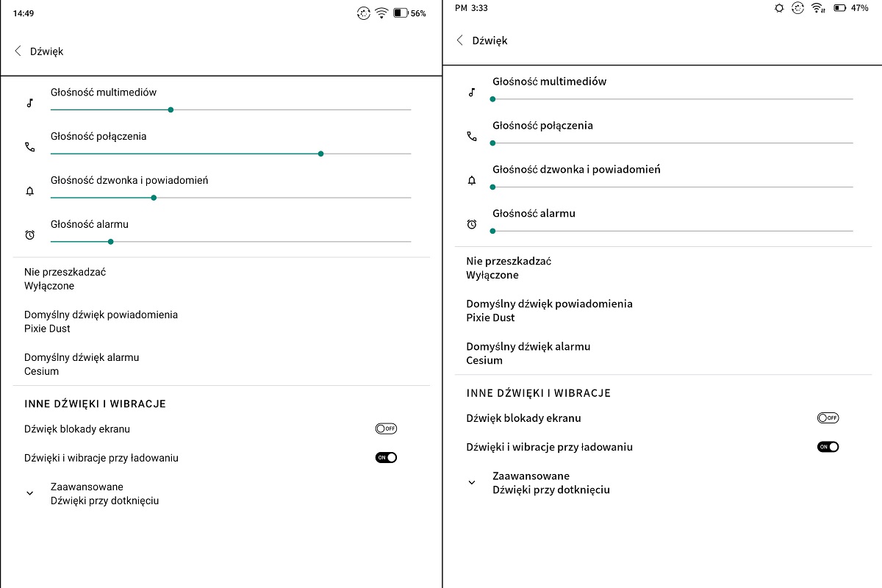Enable Dźwięk blokady ekranu in left panel

click(x=386, y=429)
